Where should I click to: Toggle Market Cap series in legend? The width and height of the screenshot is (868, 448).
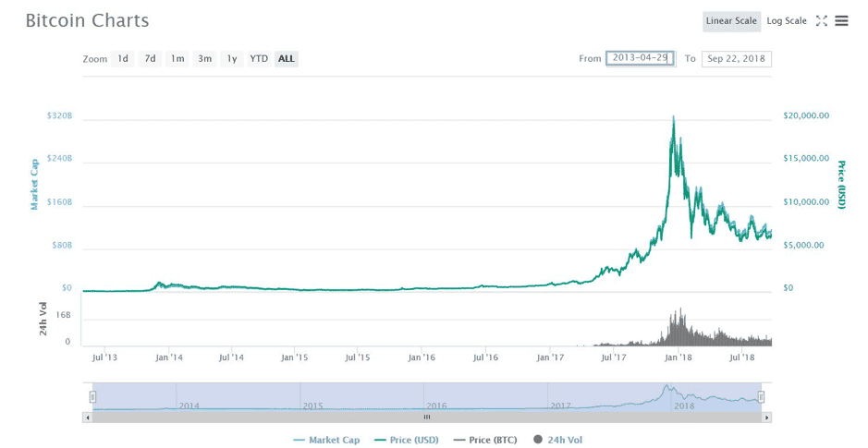click(326, 441)
